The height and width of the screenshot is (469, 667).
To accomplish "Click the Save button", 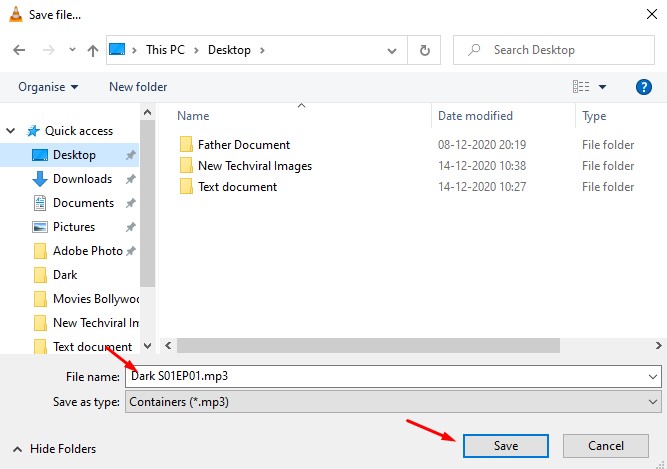I will pyautogui.click(x=505, y=446).
